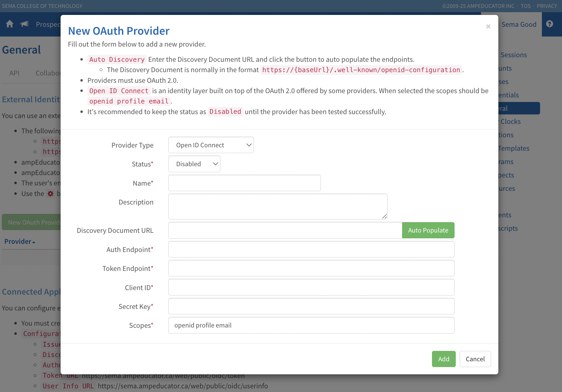The image size is (562, 392).
Task: Click into the Description text area
Action: (278, 206)
